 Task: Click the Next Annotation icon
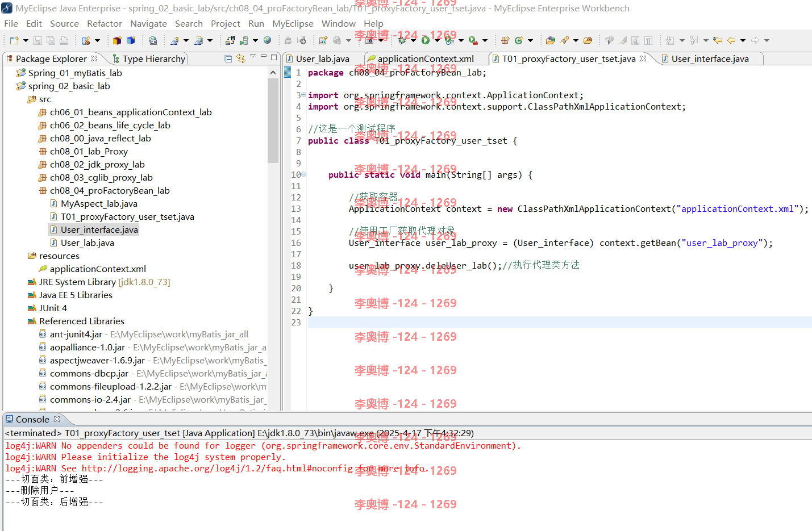coord(670,40)
